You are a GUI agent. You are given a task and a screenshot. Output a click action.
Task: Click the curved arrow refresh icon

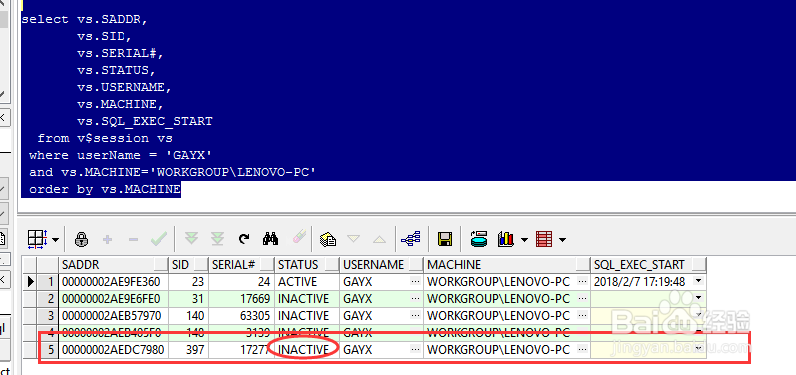(x=244, y=239)
